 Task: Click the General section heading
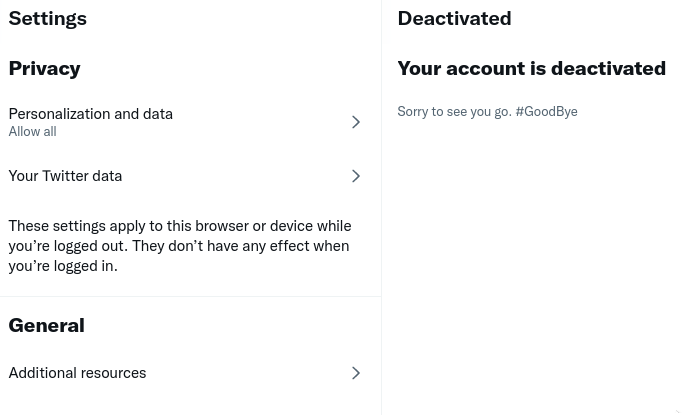(46, 325)
